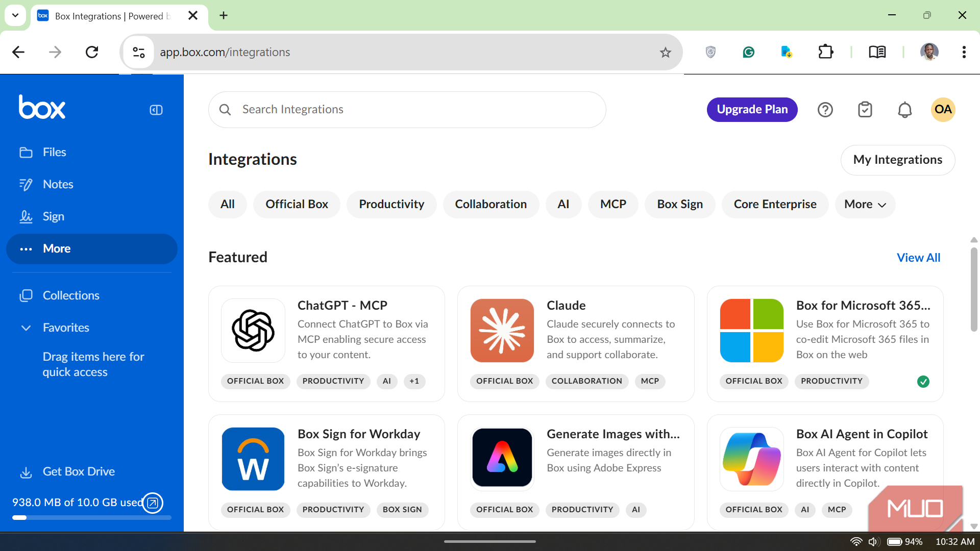Click the Copilot logo

751,459
